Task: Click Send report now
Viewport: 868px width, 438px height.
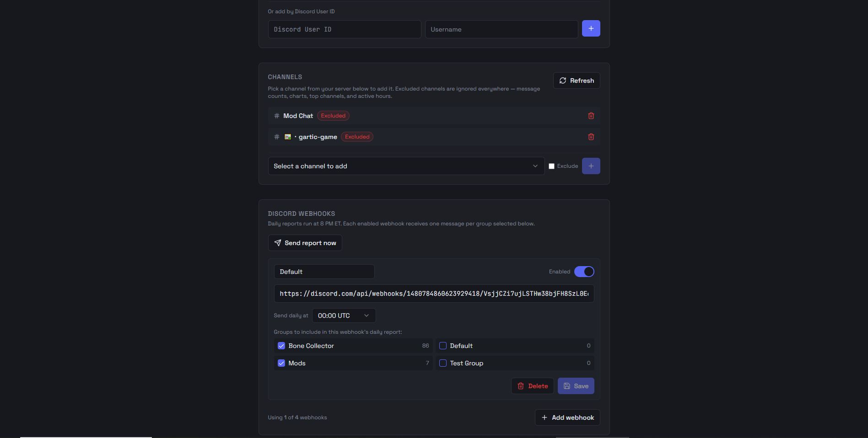Action: (305, 243)
